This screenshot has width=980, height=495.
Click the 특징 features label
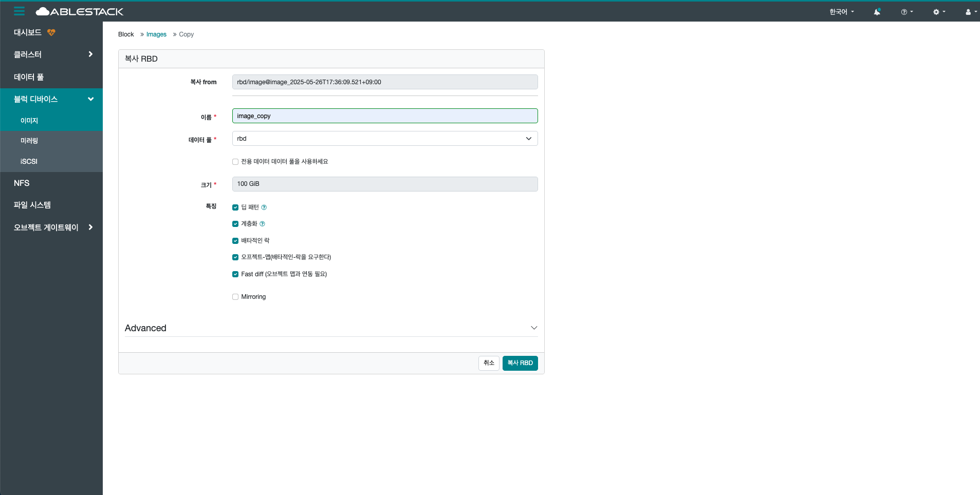211,206
